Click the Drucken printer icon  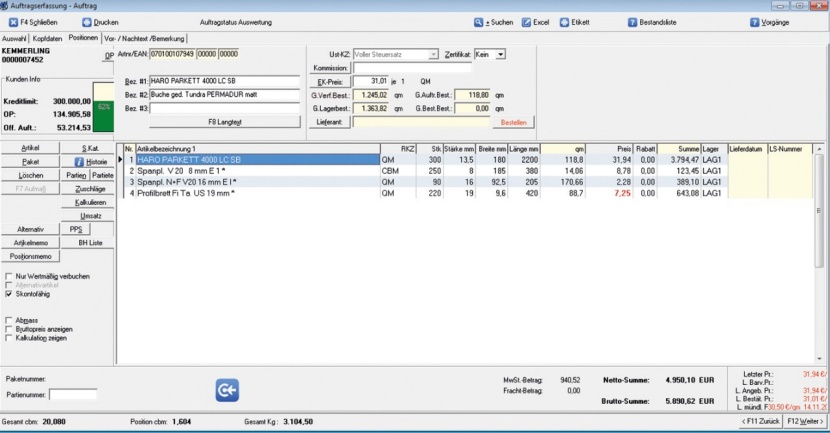(87, 21)
